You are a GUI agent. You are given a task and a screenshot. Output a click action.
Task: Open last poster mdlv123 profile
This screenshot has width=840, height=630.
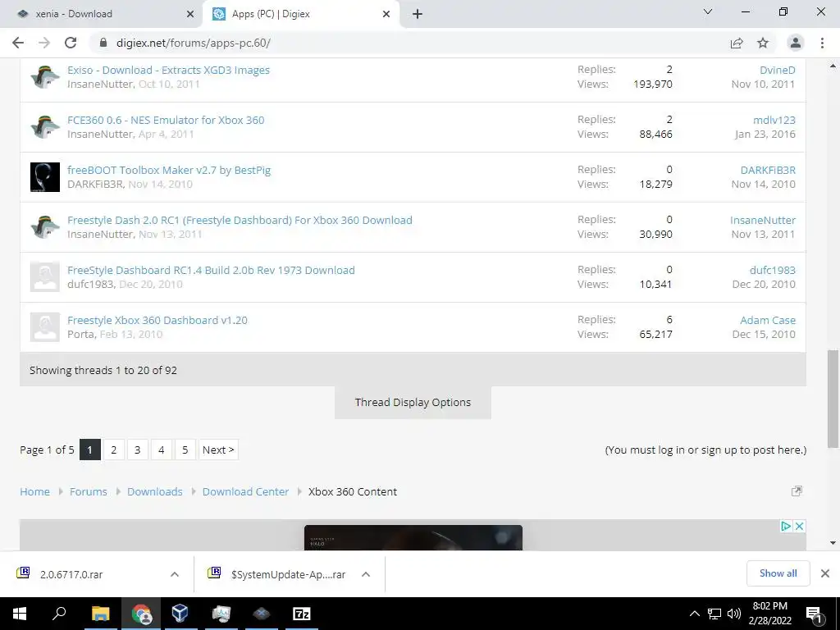(x=774, y=120)
